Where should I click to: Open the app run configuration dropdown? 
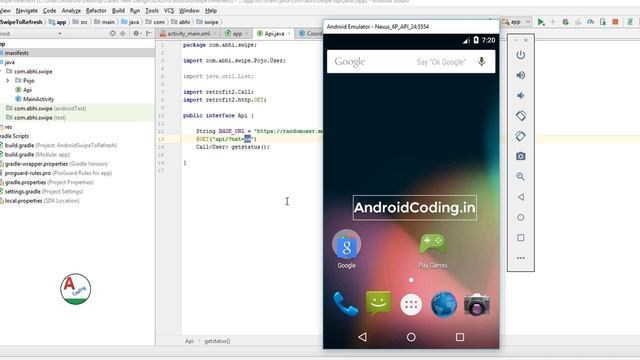point(516,22)
